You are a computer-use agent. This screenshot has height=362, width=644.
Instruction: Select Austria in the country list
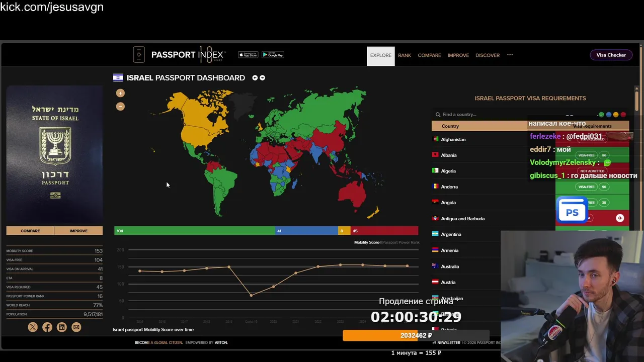[x=448, y=282]
